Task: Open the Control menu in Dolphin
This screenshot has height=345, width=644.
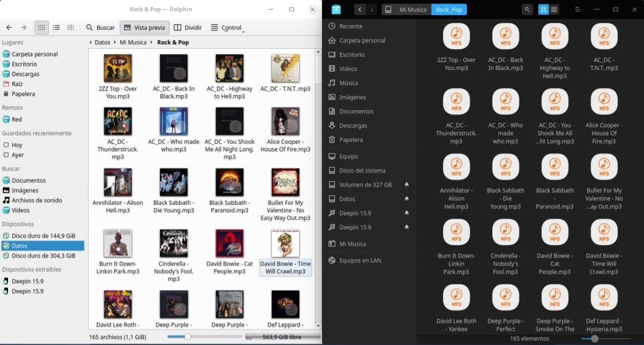Action: [226, 28]
